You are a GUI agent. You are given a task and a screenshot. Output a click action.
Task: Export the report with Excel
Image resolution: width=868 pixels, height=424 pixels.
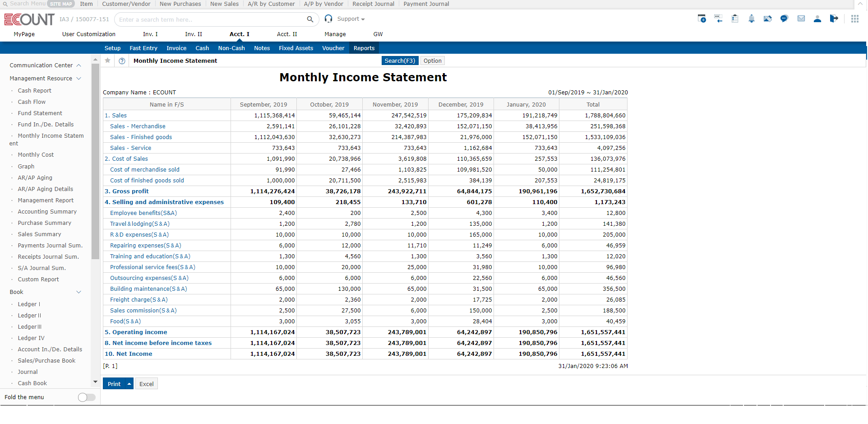pyautogui.click(x=146, y=383)
